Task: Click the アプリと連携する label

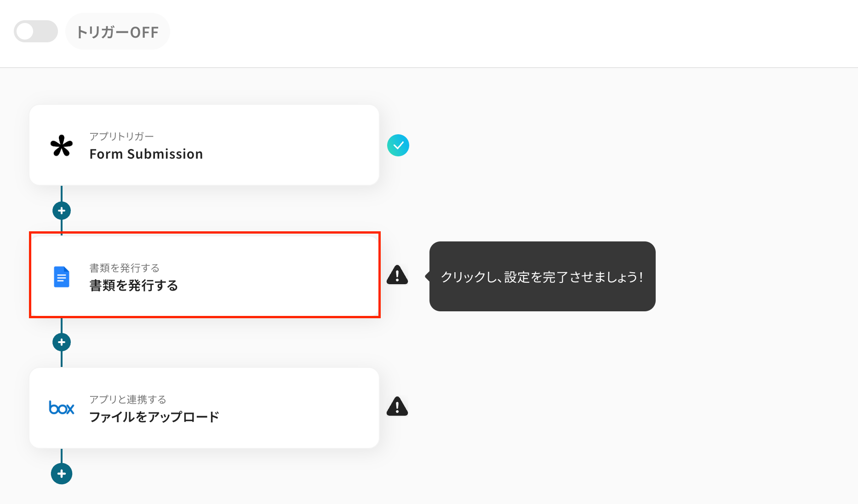Action: [128, 400]
